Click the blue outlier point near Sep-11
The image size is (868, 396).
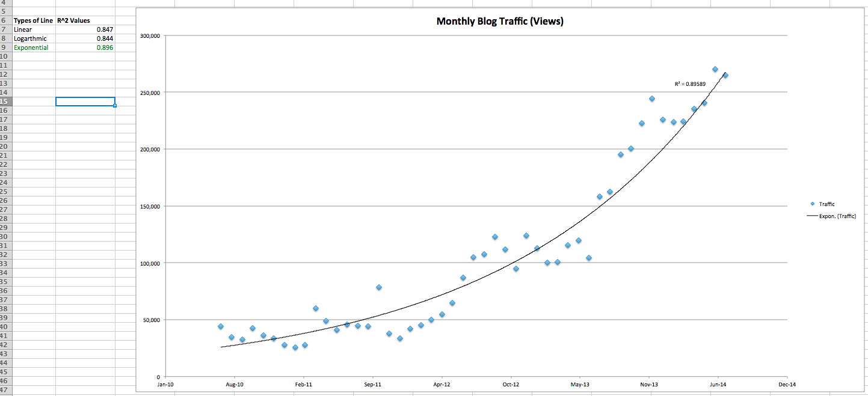point(378,288)
